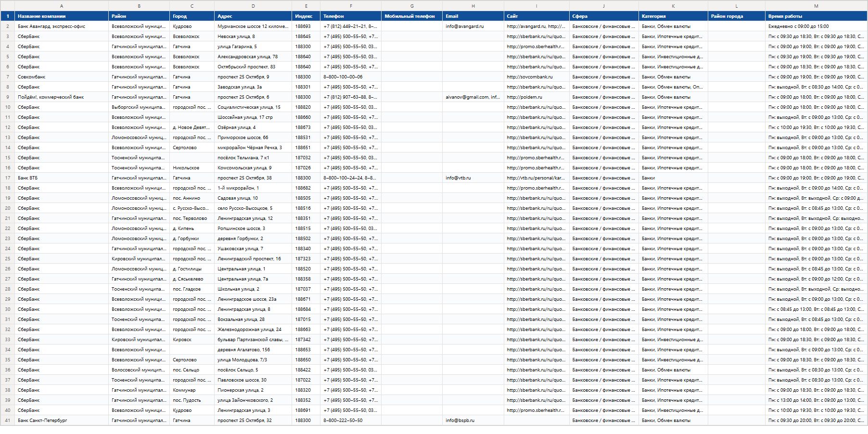
Task: Select the city cell 'Коммунар'
Action: 192,390
